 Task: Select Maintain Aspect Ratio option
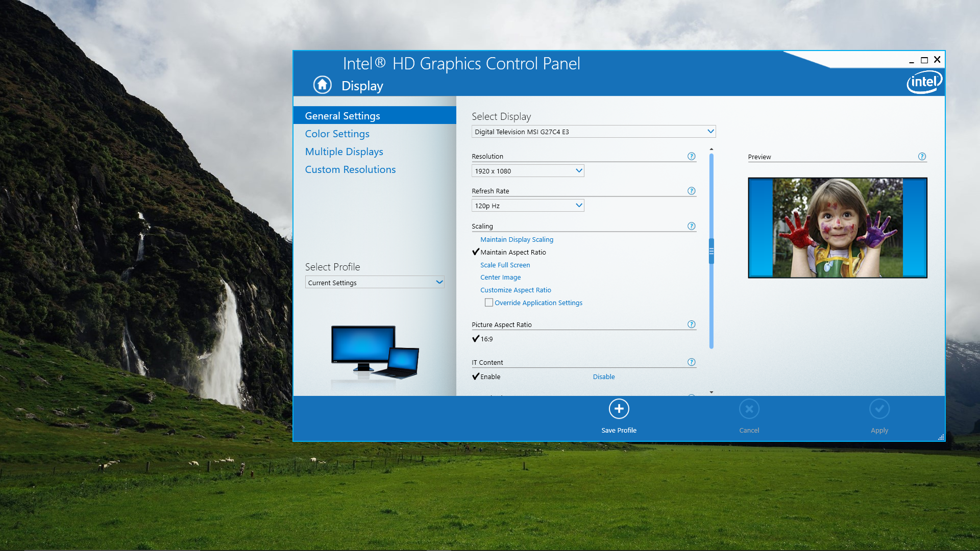coord(513,252)
